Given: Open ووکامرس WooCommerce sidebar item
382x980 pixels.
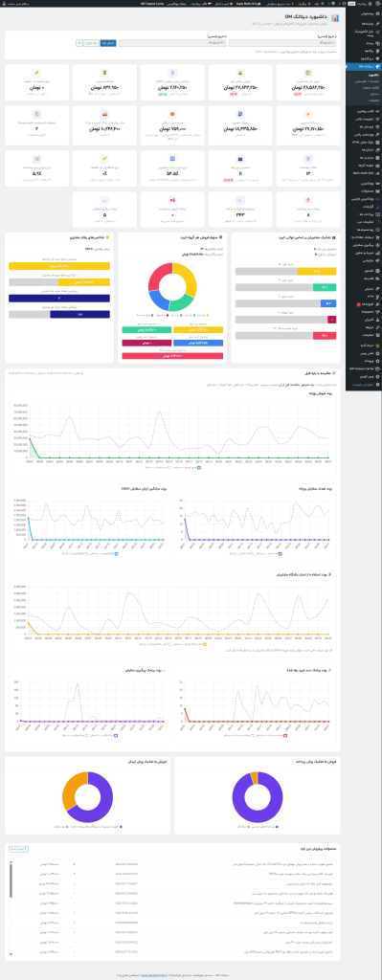Looking at the screenshot, I should 363,184.
